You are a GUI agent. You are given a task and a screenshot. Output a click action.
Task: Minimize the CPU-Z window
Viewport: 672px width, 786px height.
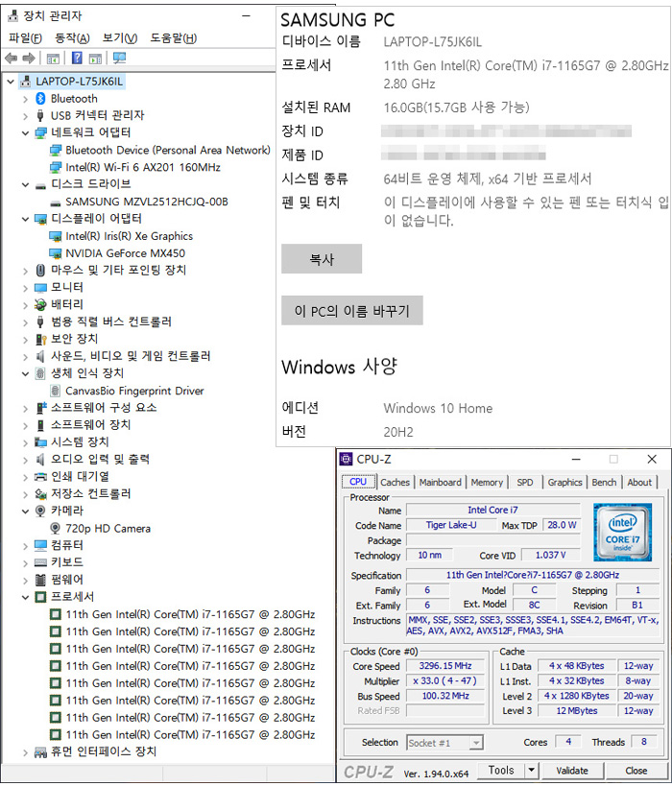(576, 459)
